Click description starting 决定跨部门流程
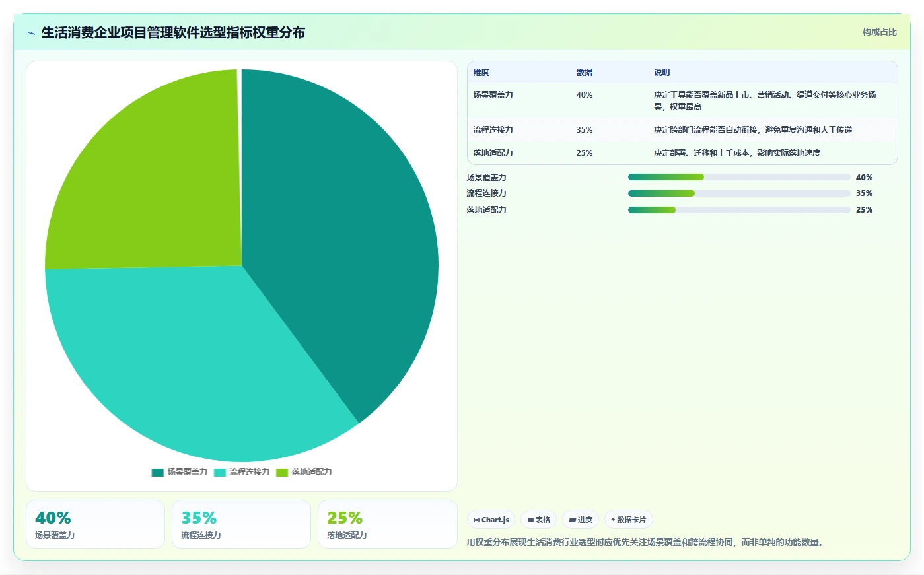Screen dimensions: 924x575 pos(753,130)
